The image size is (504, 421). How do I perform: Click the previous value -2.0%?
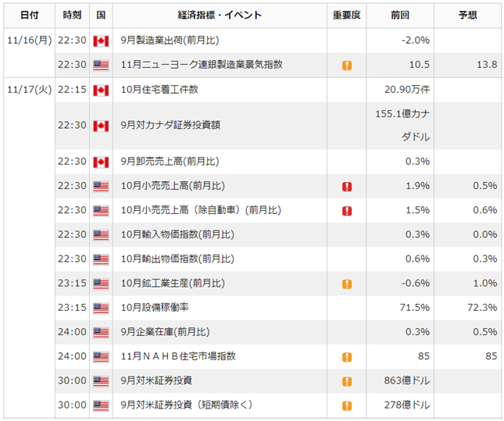(415, 40)
